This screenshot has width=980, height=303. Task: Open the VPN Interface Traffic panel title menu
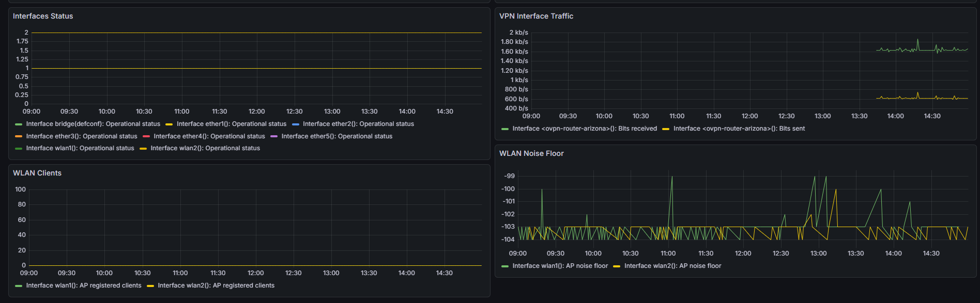pos(536,16)
